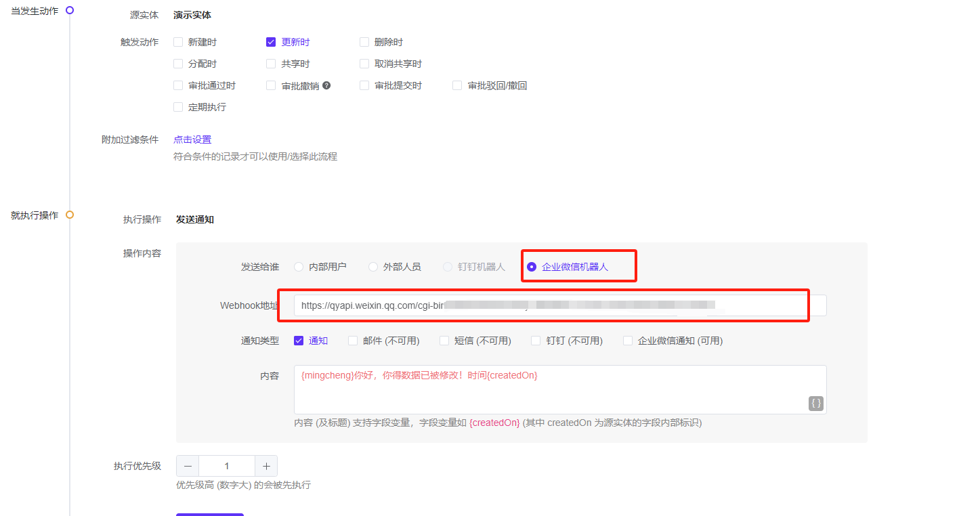The image size is (980, 516).
Task: Click into the Webhook地址 input field
Action: [559, 305]
